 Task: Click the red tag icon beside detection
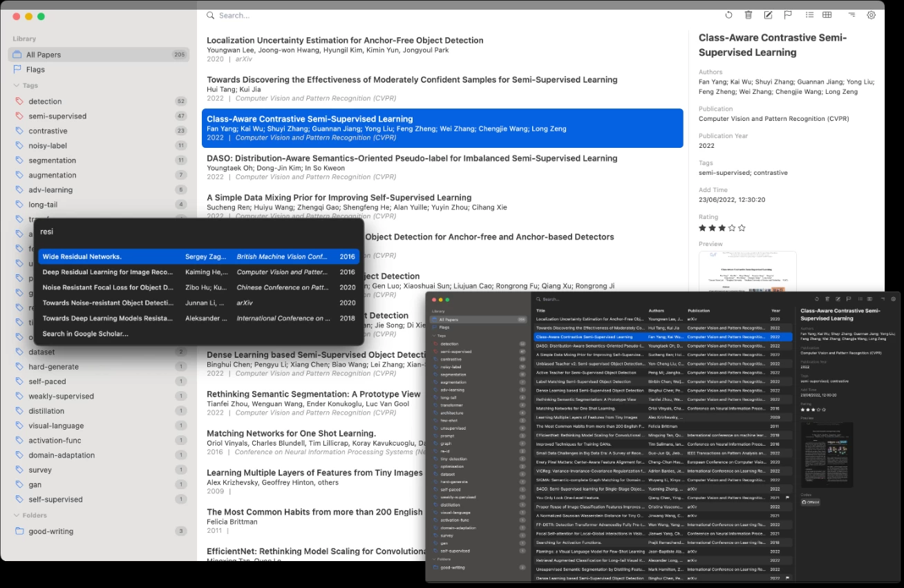click(x=18, y=101)
